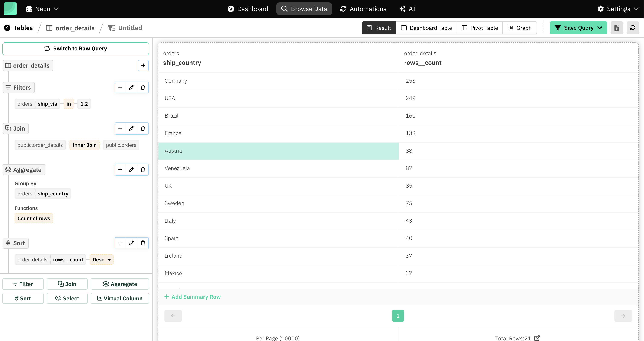Add a new Aggregate function

120,169
